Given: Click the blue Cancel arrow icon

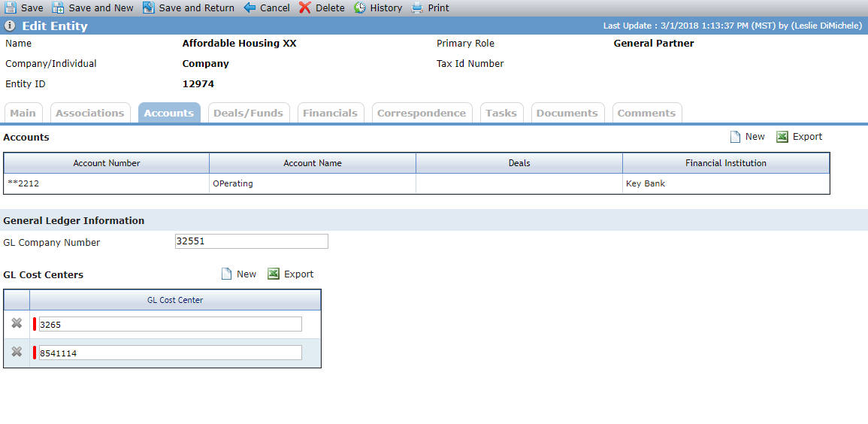Looking at the screenshot, I should click(250, 8).
